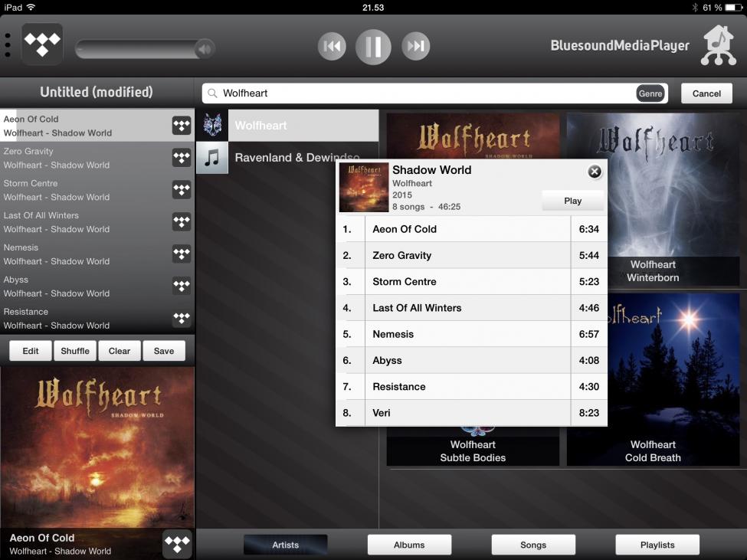
Task: Tap Tidal icon beside Nemesis queue row
Action: pos(182,254)
